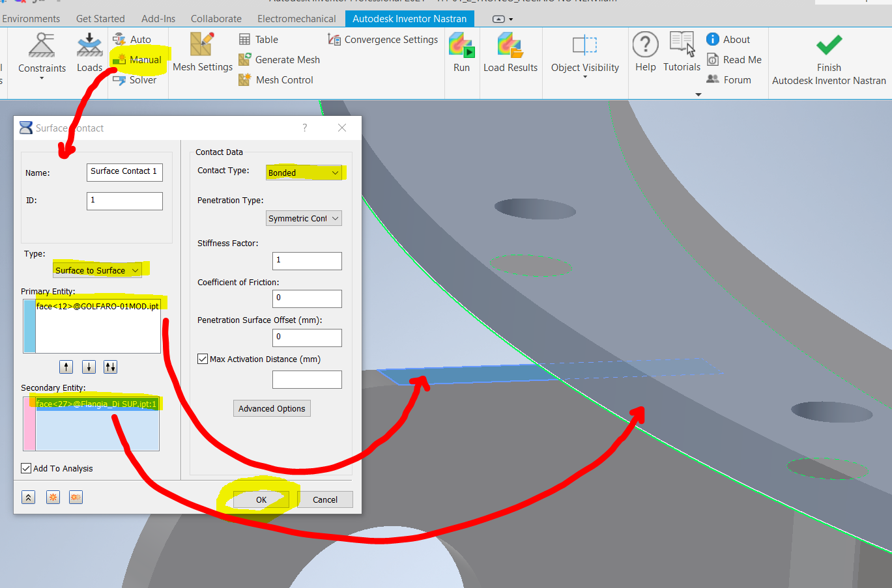Click OK in the Surface Contact dialog

(x=261, y=499)
